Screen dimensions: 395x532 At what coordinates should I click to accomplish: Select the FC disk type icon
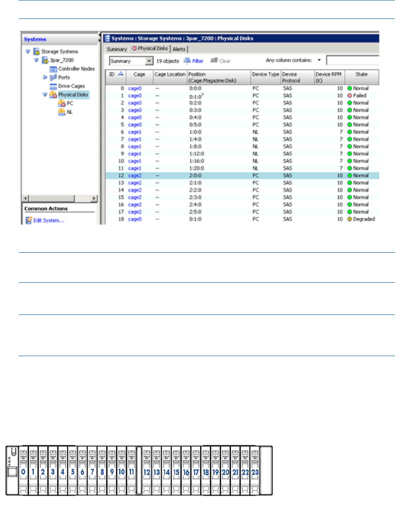(62, 103)
